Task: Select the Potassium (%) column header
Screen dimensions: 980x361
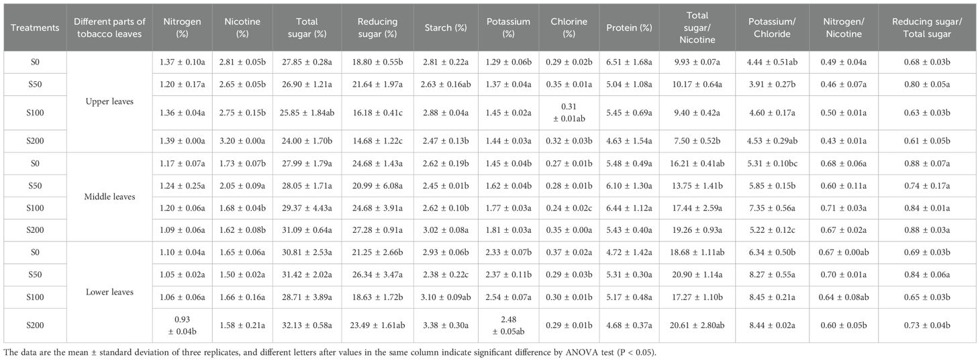Action: (x=508, y=28)
